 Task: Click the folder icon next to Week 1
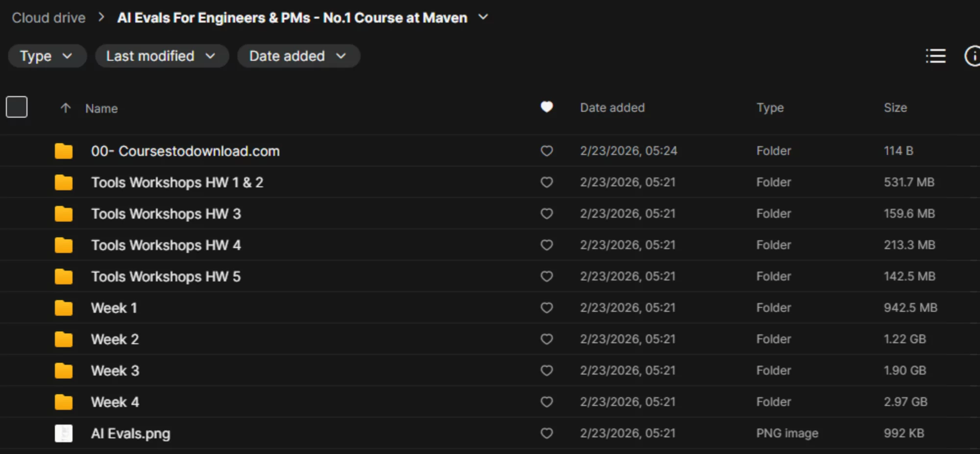[x=64, y=307]
